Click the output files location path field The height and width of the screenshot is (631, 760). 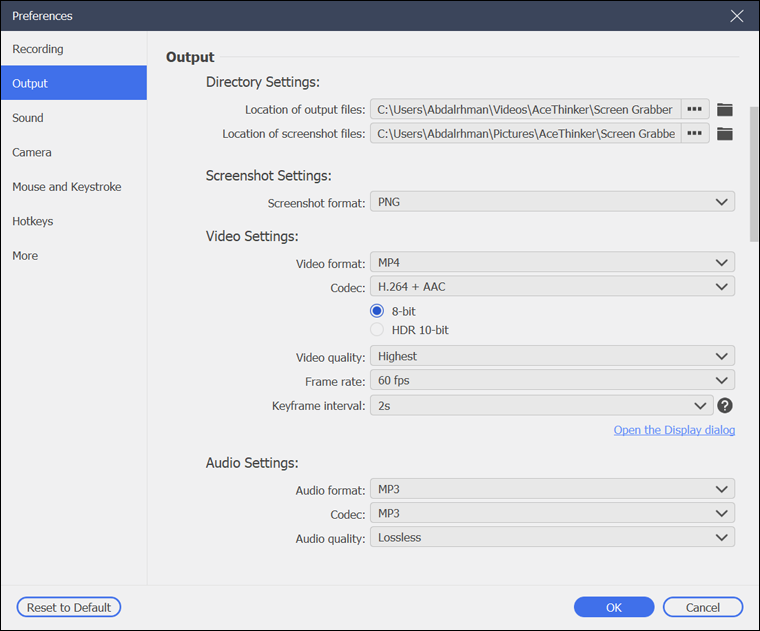coord(525,110)
